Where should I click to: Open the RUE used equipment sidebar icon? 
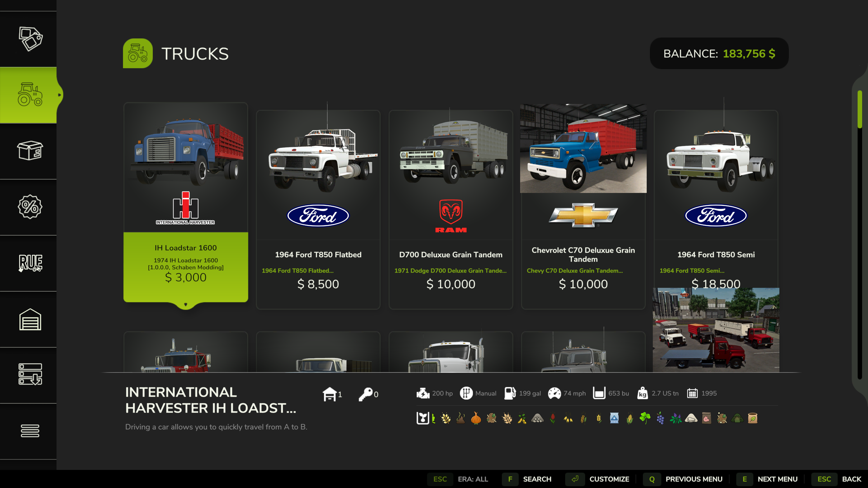click(x=30, y=263)
